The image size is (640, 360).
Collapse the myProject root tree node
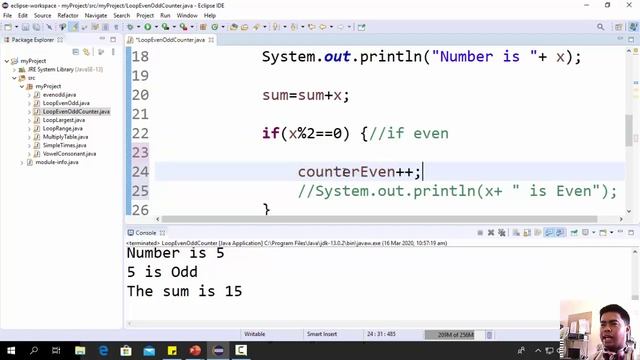click(7, 61)
